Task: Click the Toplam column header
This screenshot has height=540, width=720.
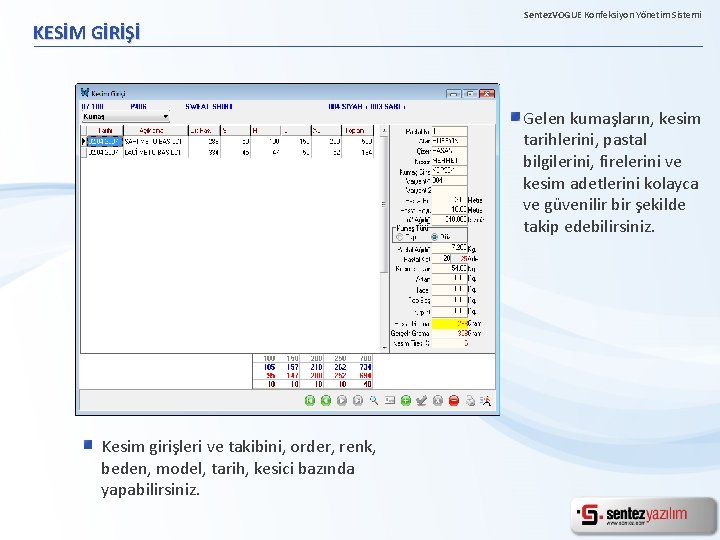Action: point(357,130)
